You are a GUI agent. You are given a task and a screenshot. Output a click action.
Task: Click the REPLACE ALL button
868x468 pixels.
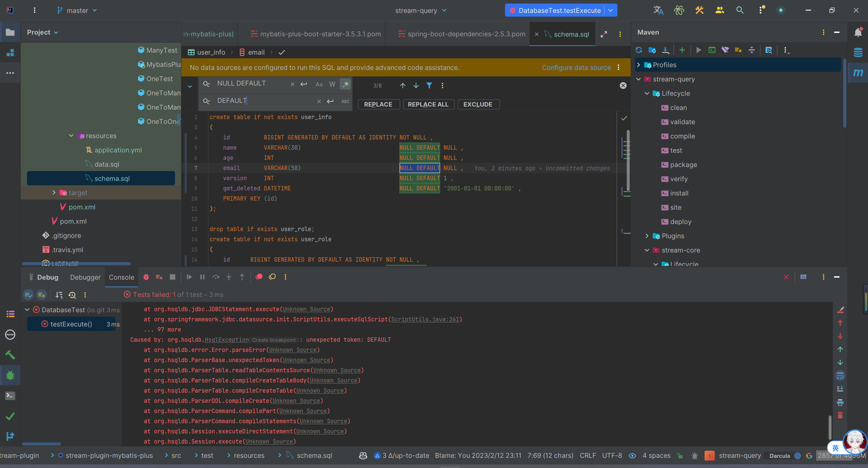(x=428, y=105)
